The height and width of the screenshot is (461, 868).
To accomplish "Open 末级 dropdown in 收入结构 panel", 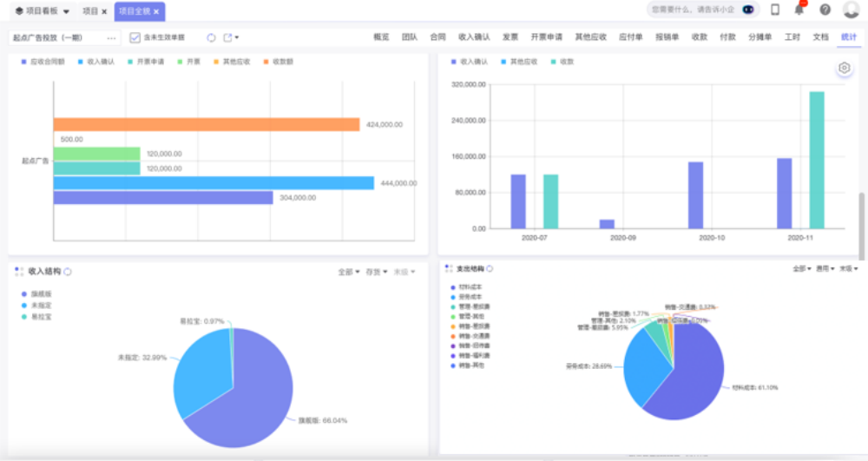I will 404,273.
